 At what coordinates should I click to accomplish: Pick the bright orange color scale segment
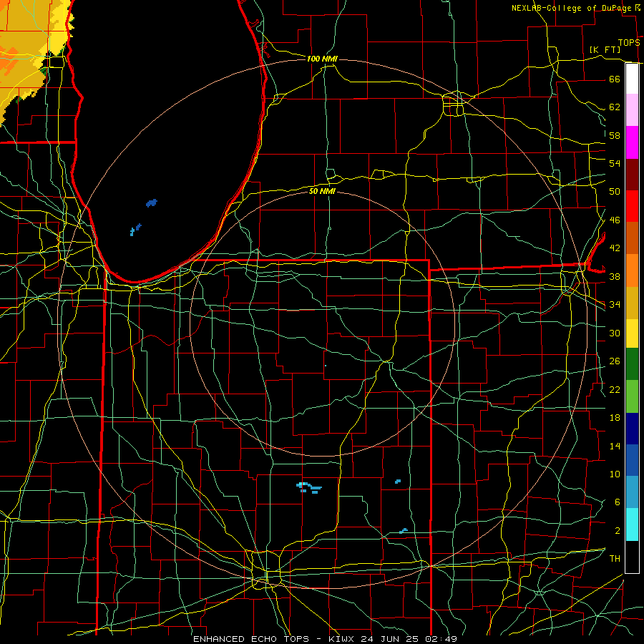click(x=632, y=270)
